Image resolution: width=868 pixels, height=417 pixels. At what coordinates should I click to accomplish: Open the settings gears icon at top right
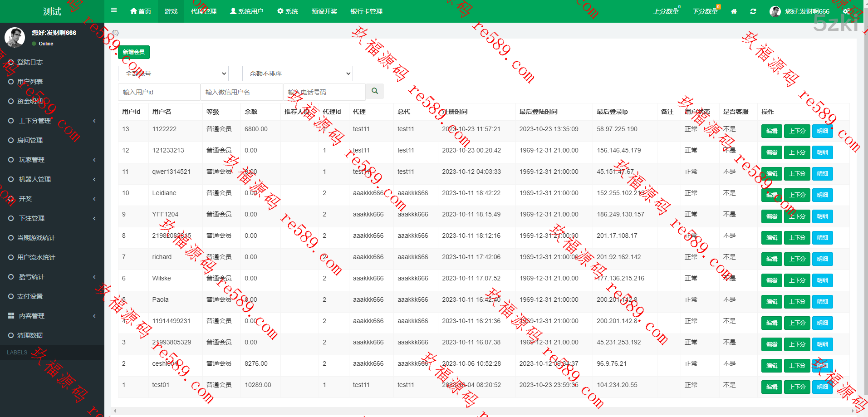coord(847,11)
